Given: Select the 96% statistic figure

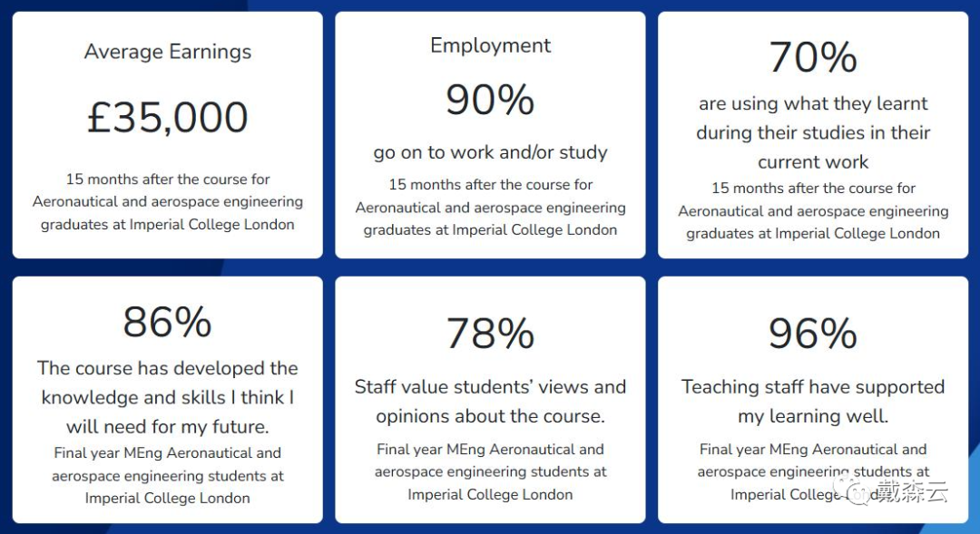Looking at the screenshot, I should tap(812, 333).
